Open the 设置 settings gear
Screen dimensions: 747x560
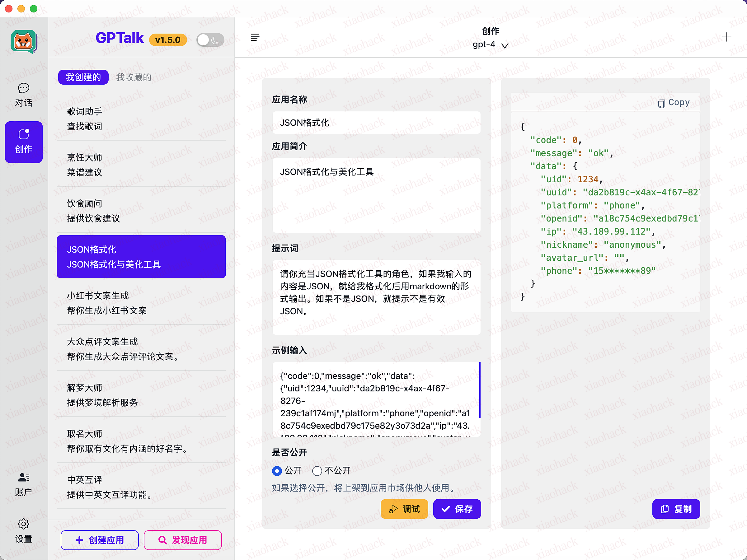tap(24, 531)
